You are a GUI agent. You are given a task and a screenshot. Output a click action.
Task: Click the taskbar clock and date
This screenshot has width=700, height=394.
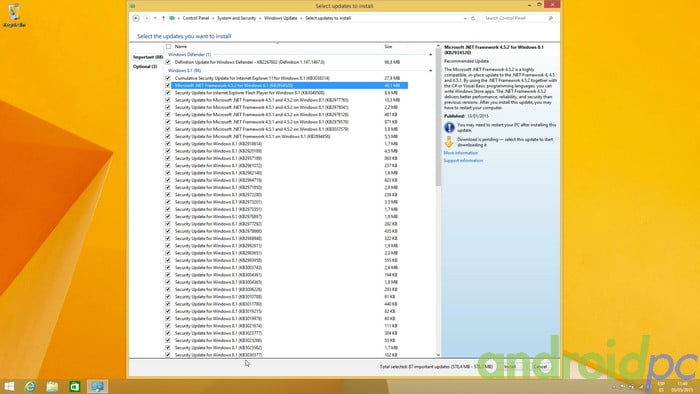coord(682,386)
